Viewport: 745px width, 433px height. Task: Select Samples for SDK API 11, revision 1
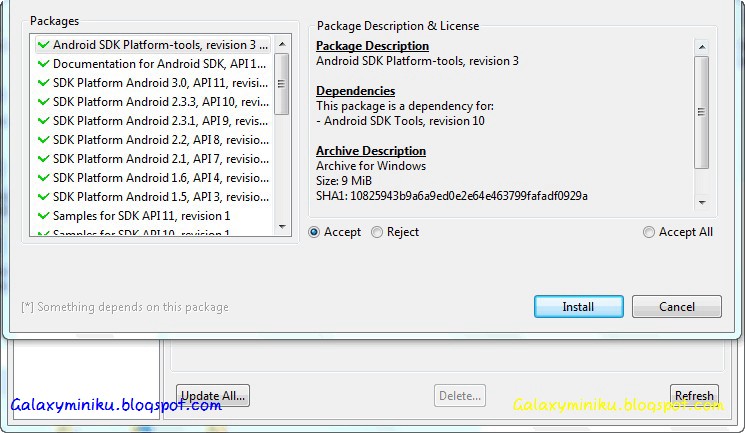[x=153, y=216]
